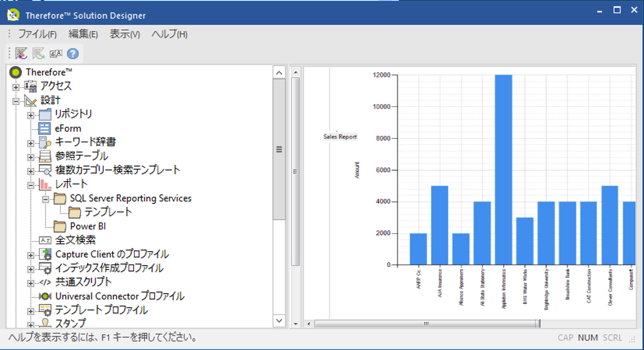The width and height of the screenshot is (644, 350).
Task: Click the 複数カテゴリー検索テンプレート icon
Action: pyautogui.click(x=45, y=170)
